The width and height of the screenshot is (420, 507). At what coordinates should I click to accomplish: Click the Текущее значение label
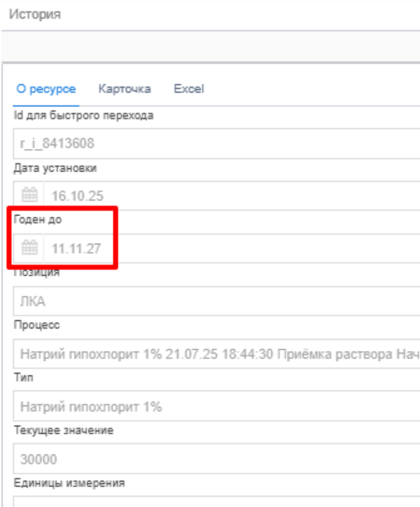64,430
